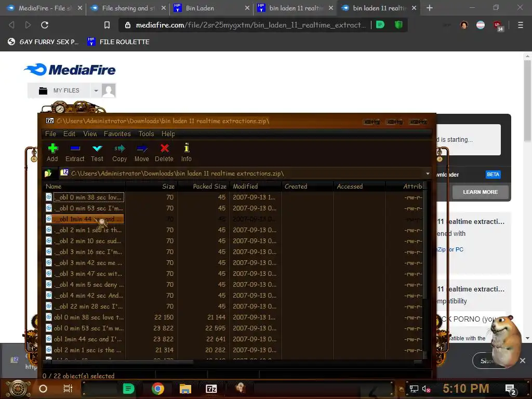Switch to the Bin Laden tab
The image size is (532, 399).
tap(211, 8)
